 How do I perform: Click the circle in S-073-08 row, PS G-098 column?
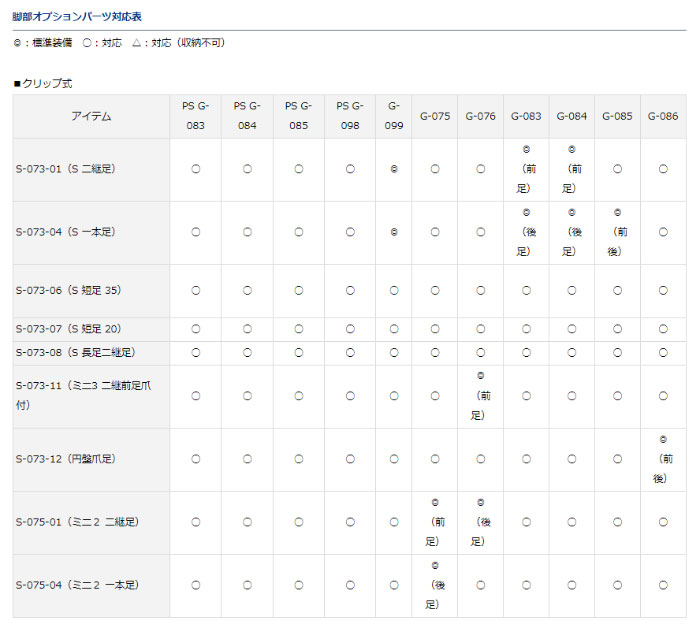tap(350, 353)
